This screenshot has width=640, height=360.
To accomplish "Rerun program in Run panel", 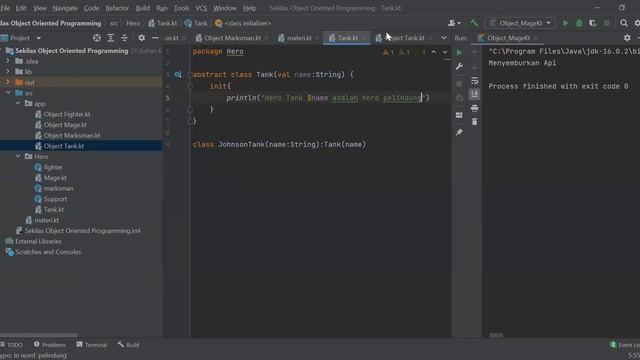I will (459, 52).
